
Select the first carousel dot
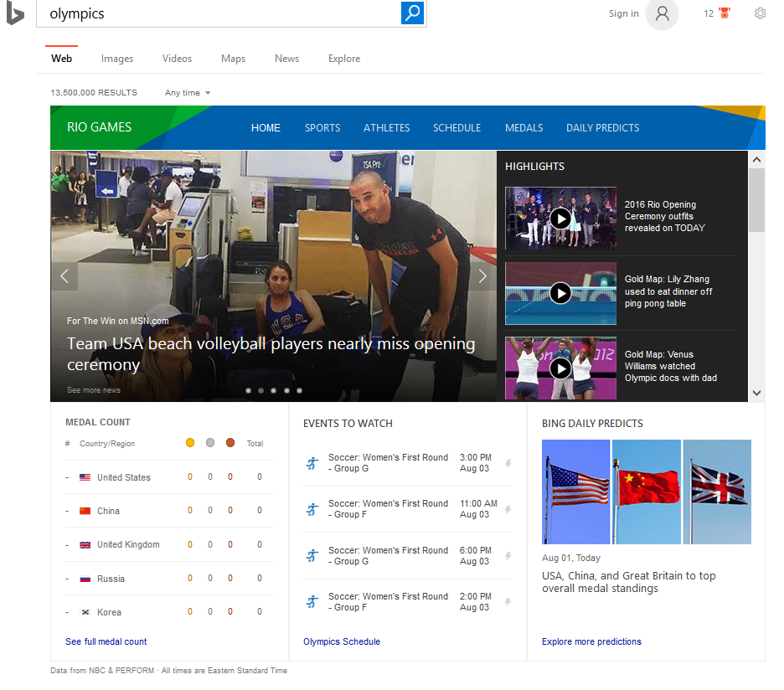click(249, 390)
